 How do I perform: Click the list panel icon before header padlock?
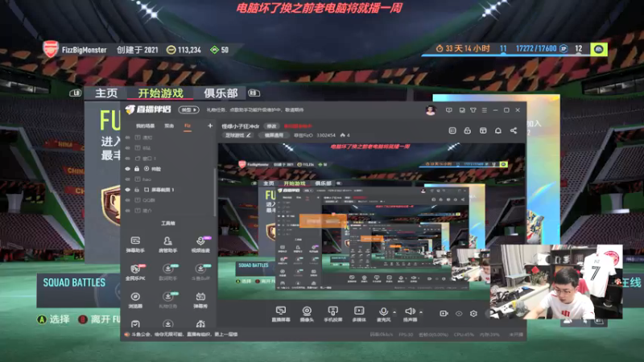(x=452, y=130)
